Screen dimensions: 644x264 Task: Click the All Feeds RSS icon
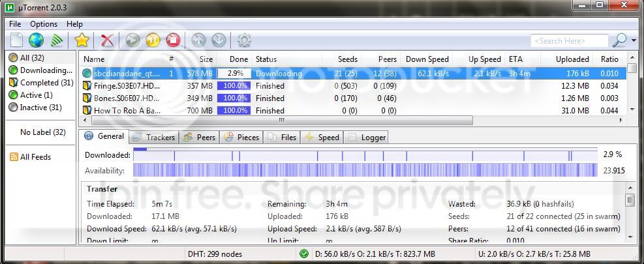click(x=14, y=157)
